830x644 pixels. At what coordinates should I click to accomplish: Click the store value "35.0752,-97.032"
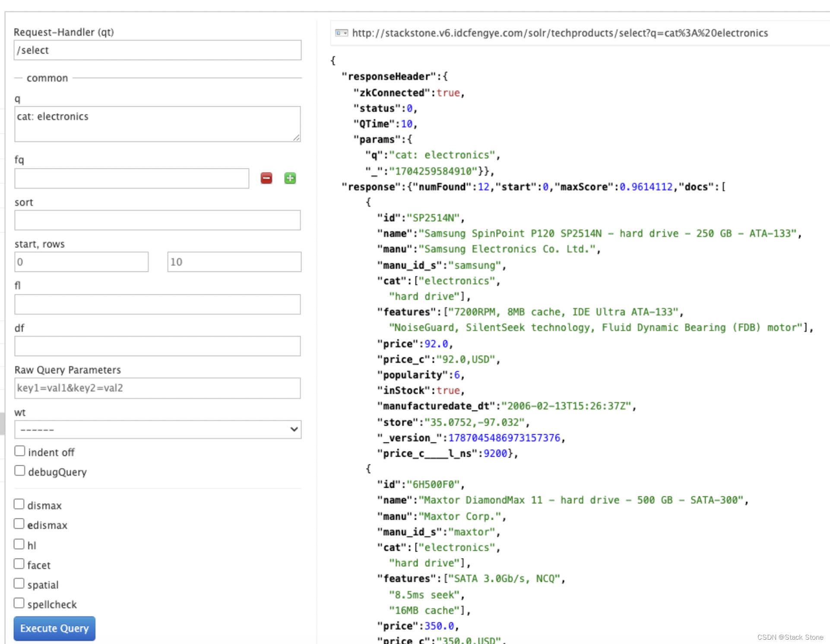pos(475,423)
